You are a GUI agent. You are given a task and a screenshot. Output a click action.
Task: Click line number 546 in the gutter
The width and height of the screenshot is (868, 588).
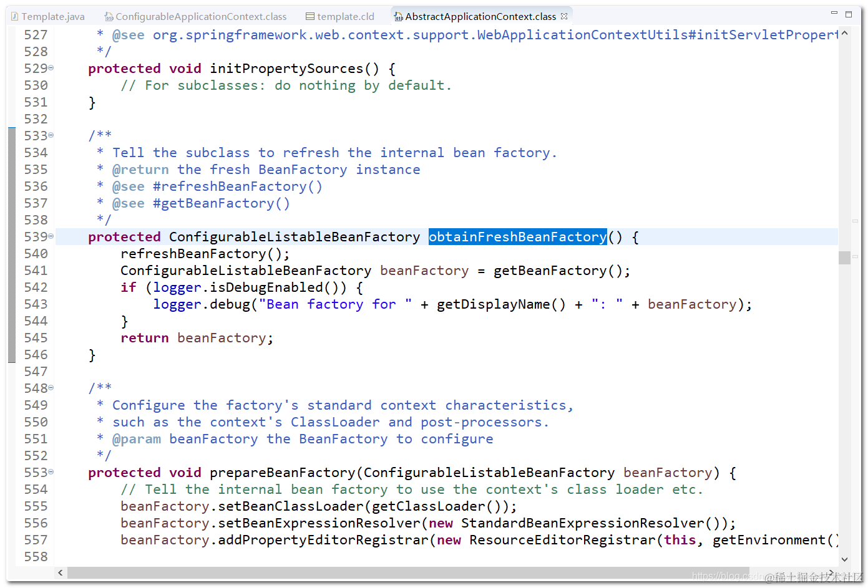pyautogui.click(x=36, y=355)
